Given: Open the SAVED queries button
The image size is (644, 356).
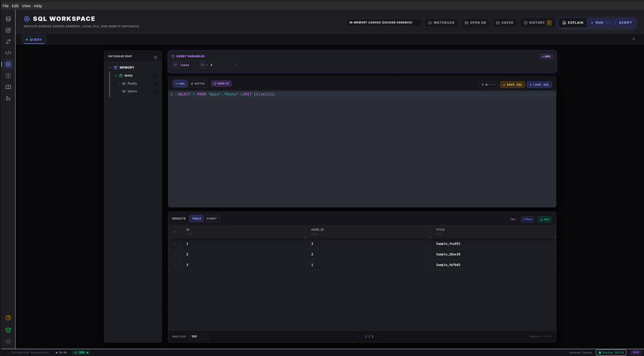Looking at the screenshot, I should pos(505,23).
